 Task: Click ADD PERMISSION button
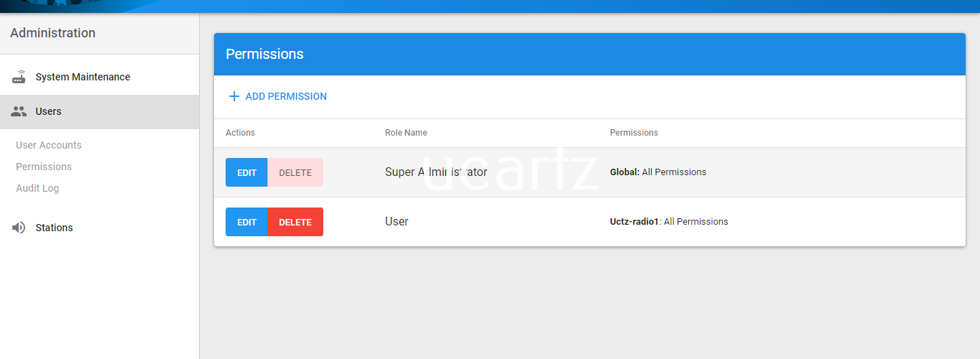pyautogui.click(x=277, y=96)
